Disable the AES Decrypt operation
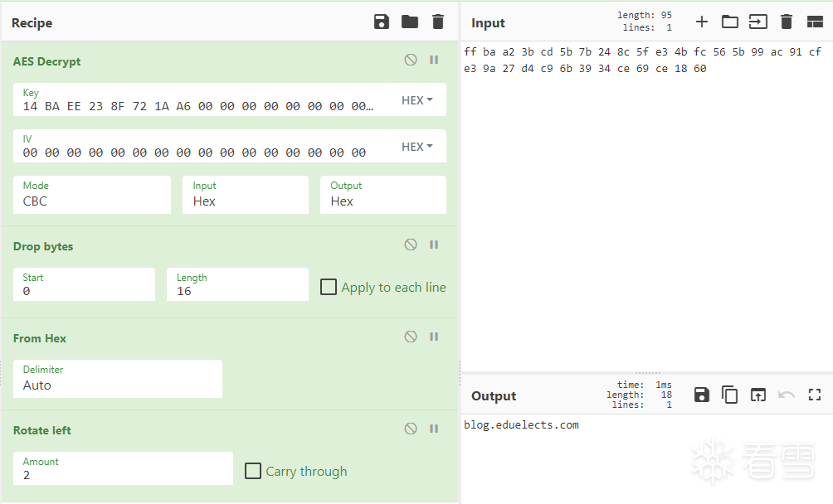The image size is (833, 504). click(411, 60)
